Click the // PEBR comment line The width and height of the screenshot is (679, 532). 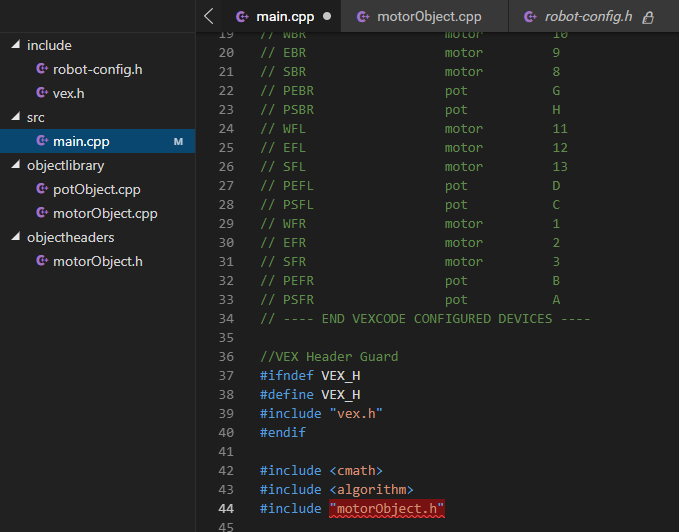410,91
